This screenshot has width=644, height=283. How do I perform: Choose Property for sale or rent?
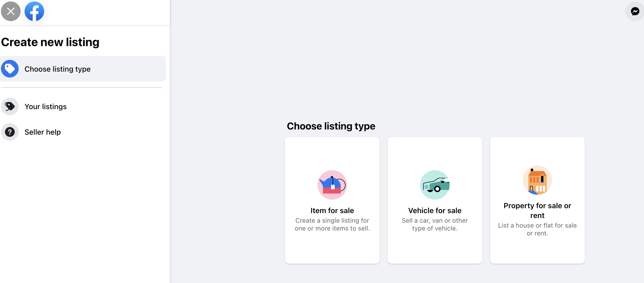point(537,200)
